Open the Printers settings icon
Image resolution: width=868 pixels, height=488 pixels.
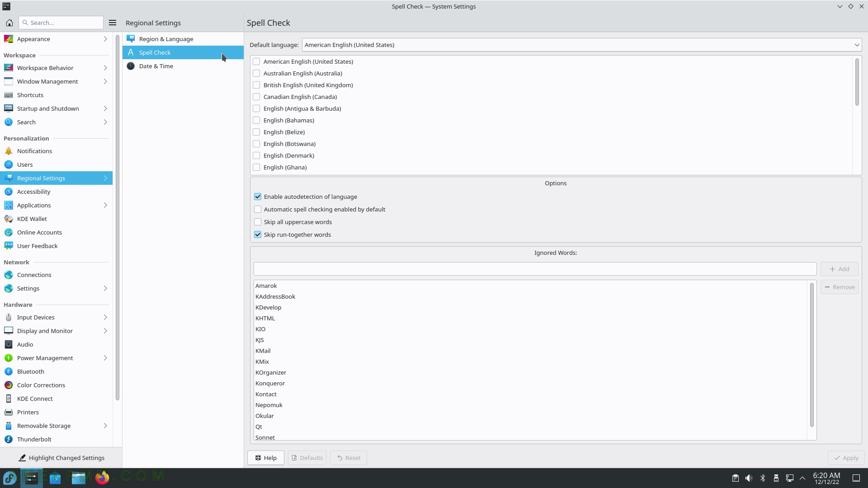click(x=9, y=412)
